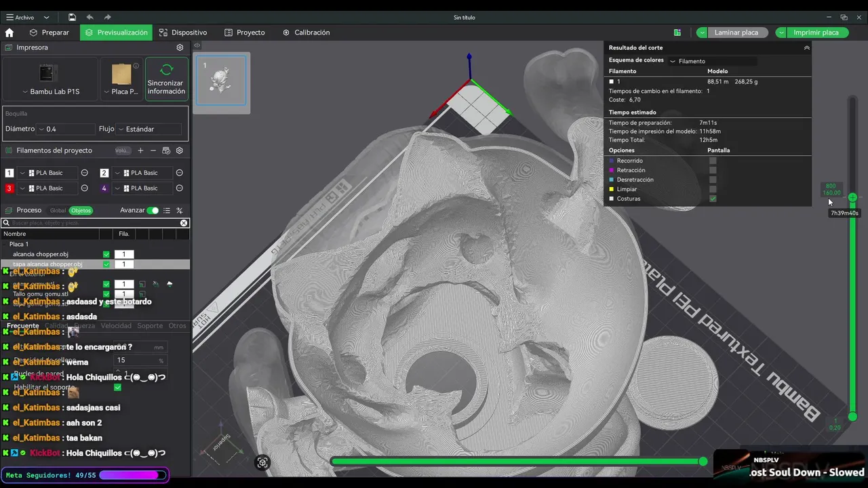This screenshot has height=488, width=868.
Task: Click the Imprimir placa button
Action: tap(817, 33)
